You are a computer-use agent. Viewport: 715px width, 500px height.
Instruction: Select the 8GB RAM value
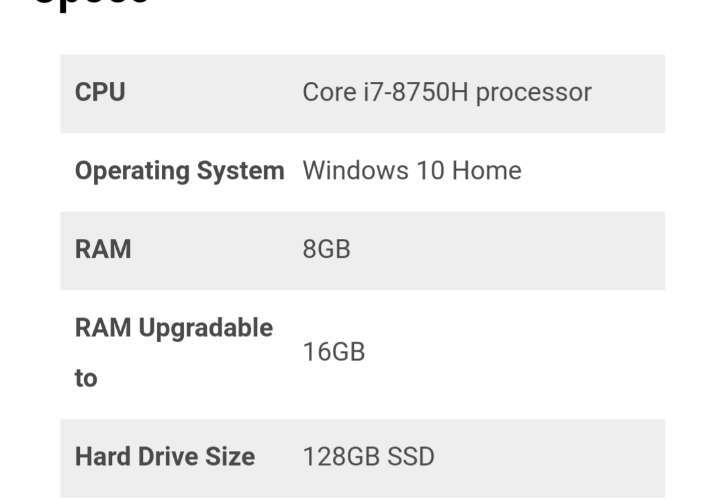327,249
